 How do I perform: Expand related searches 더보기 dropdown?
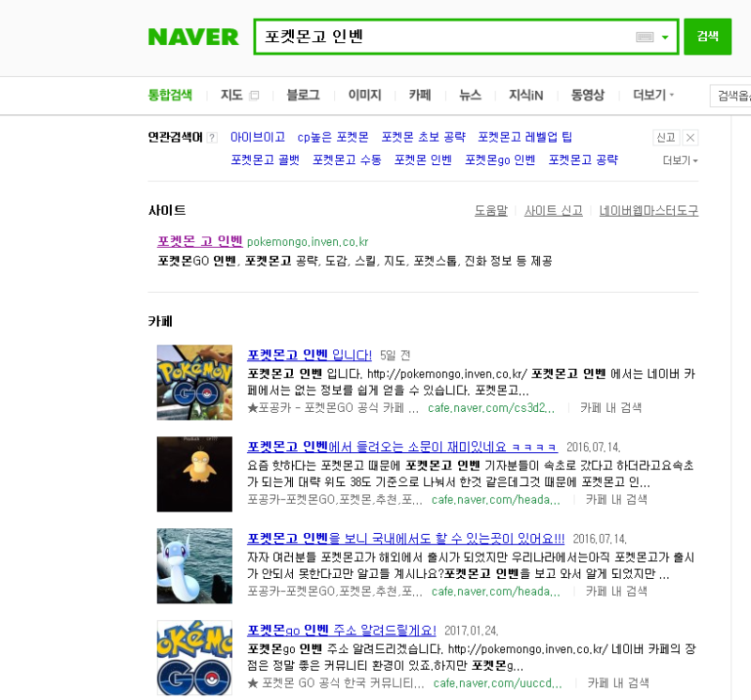pos(680,160)
